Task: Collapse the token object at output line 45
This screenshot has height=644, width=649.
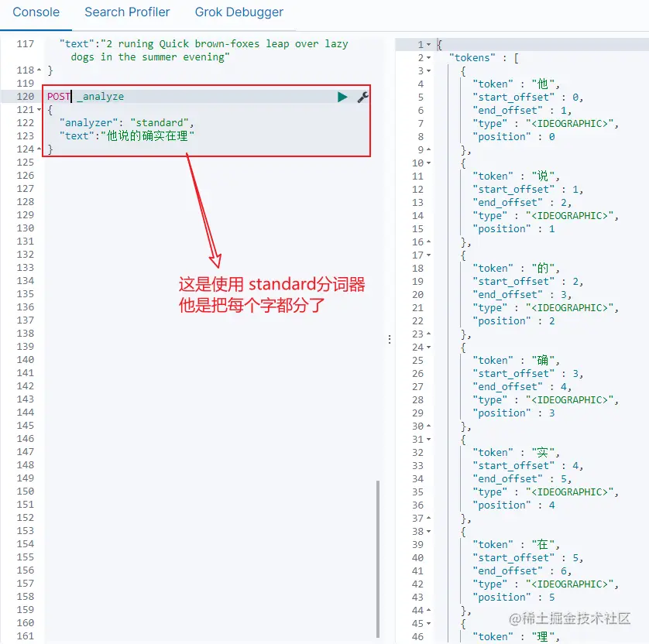Action: point(429,623)
